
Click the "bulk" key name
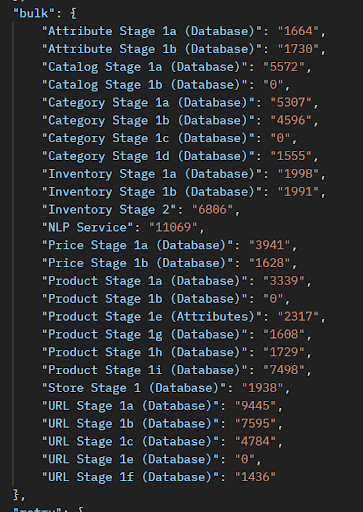click(34, 13)
